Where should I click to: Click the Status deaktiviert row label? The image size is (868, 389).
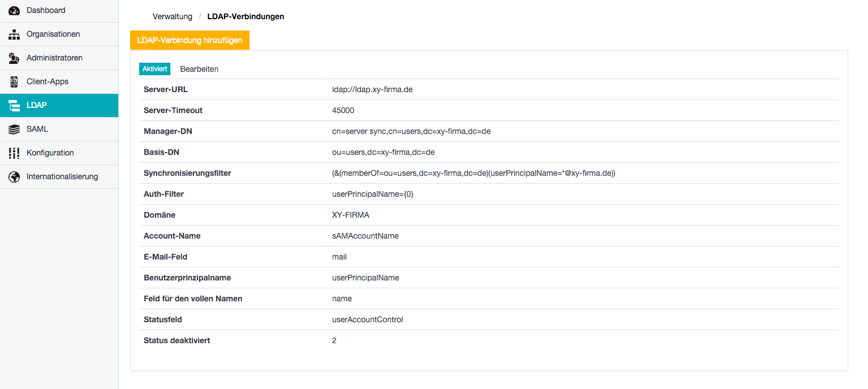[177, 340]
